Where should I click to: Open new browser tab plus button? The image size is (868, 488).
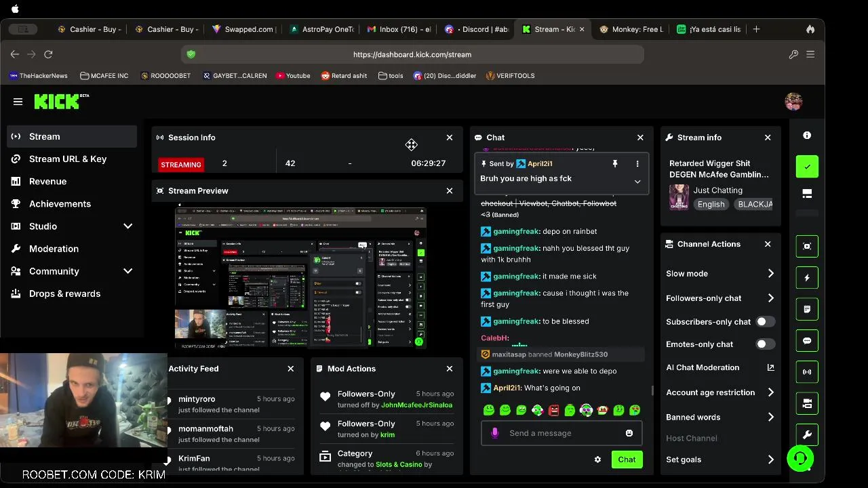pyautogui.click(x=756, y=29)
